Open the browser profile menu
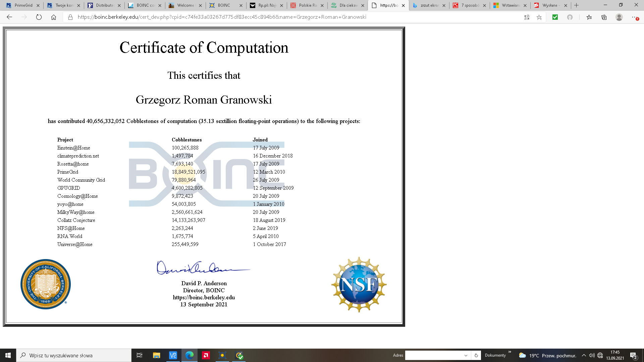Image resolution: width=644 pixels, height=362 pixels. pyautogui.click(x=619, y=17)
